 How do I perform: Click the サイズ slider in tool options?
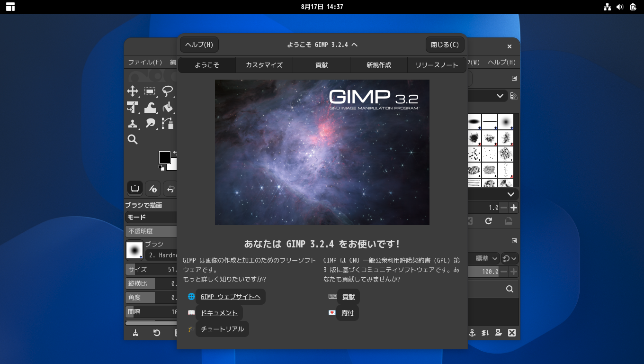151,269
